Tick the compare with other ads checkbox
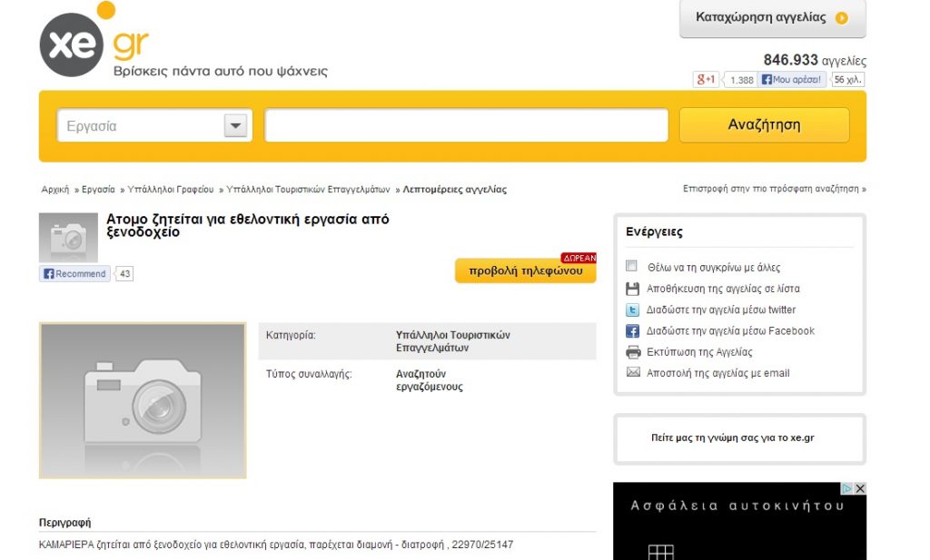The height and width of the screenshot is (560, 930). [x=632, y=267]
